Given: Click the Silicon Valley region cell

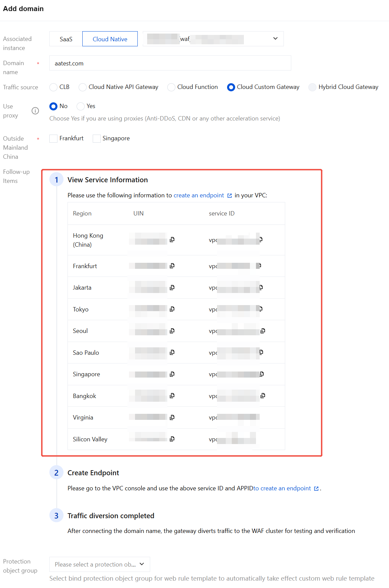Looking at the screenshot, I should [90, 439].
